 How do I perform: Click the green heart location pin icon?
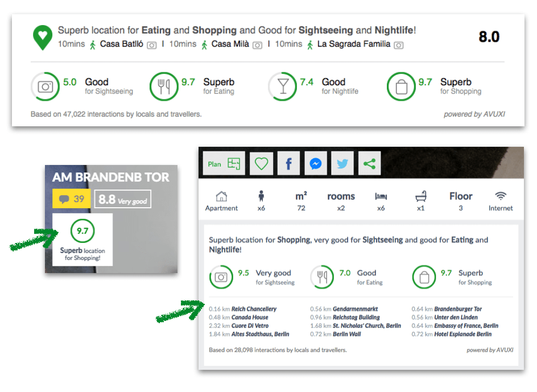click(43, 38)
